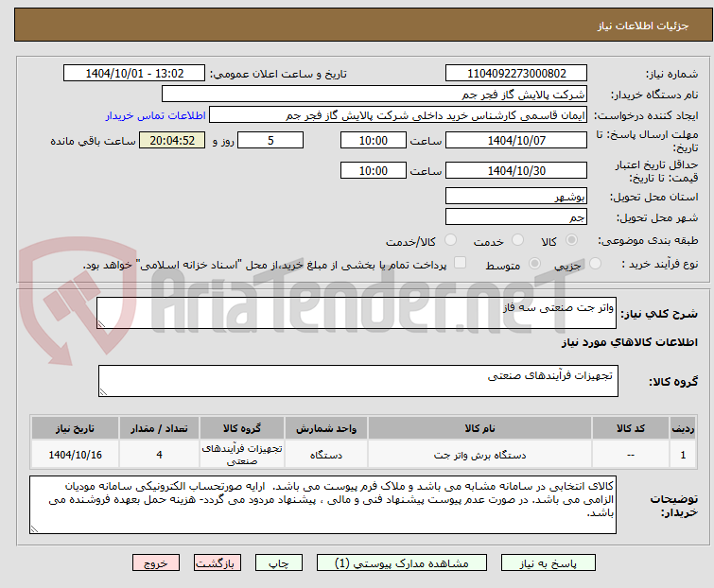
Task: Click response deadline date 1404/10/07 field
Action: [x=516, y=140]
